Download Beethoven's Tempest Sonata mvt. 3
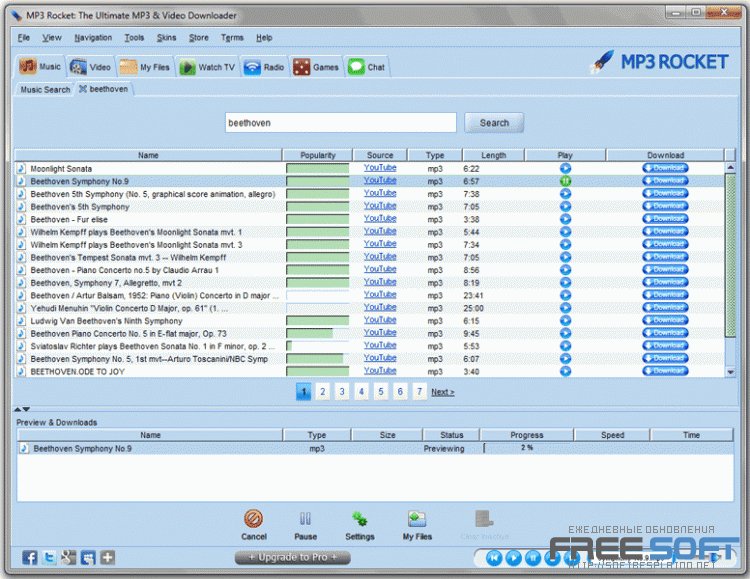The height and width of the screenshot is (579, 750). tap(665, 257)
